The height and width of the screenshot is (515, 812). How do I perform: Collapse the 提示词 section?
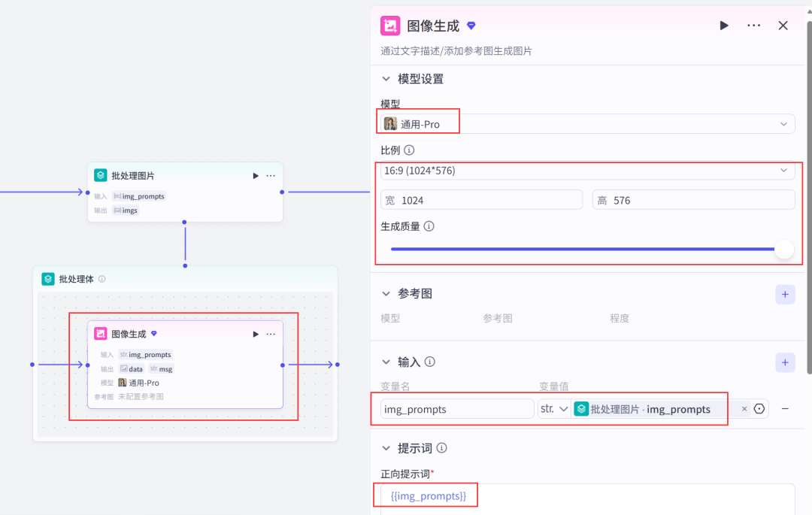tap(386, 447)
